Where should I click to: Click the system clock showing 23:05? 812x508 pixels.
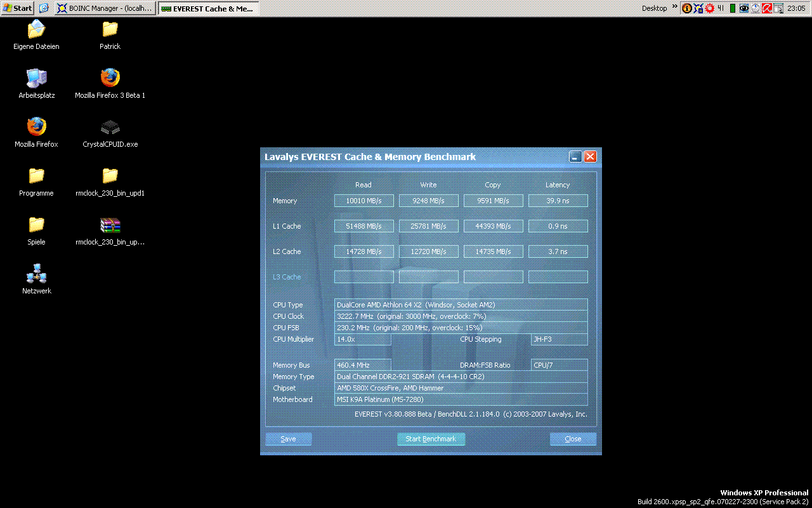tap(796, 8)
